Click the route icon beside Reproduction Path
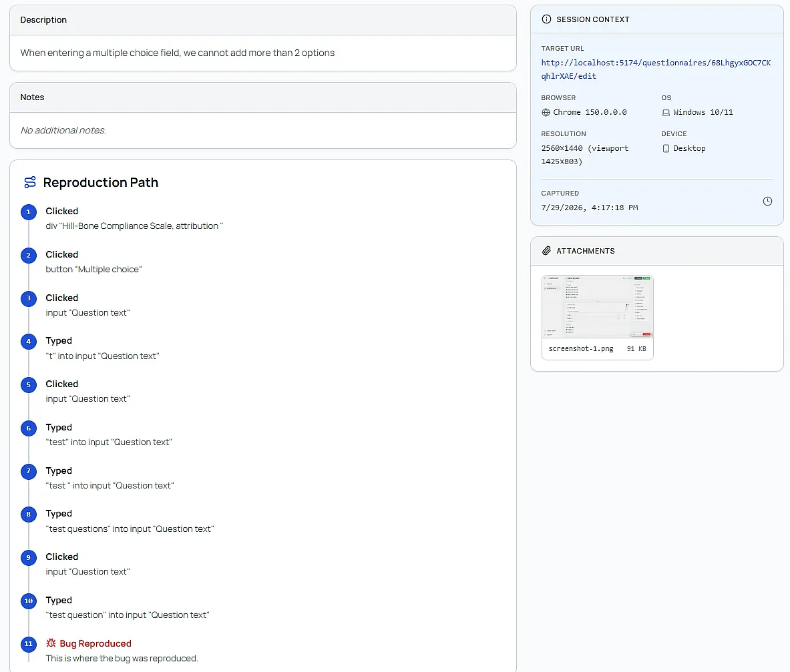The width and height of the screenshot is (790, 672). point(30,182)
